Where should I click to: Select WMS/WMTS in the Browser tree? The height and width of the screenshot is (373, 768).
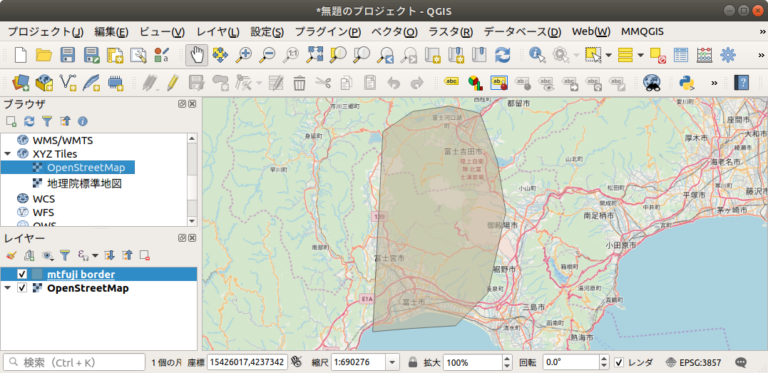tap(63, 140)
